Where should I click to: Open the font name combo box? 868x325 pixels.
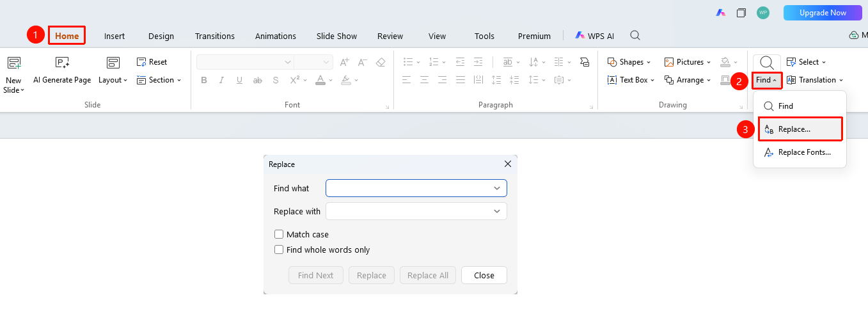245,62
